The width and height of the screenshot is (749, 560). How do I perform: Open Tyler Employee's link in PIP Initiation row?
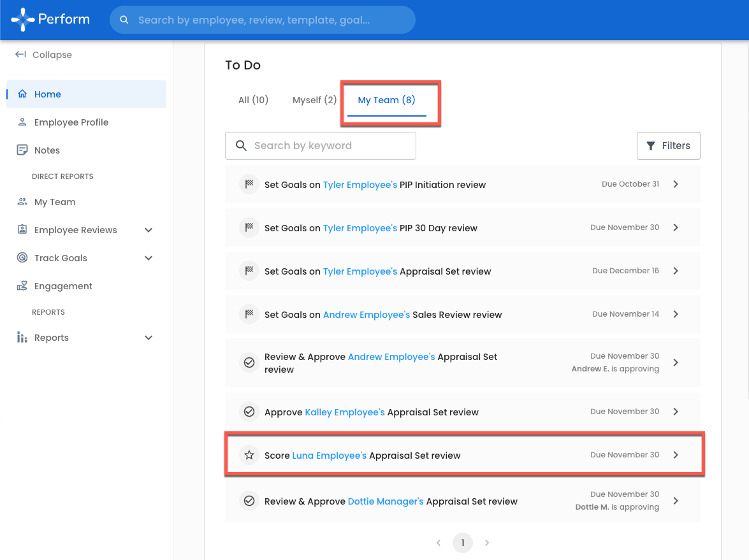360,185
